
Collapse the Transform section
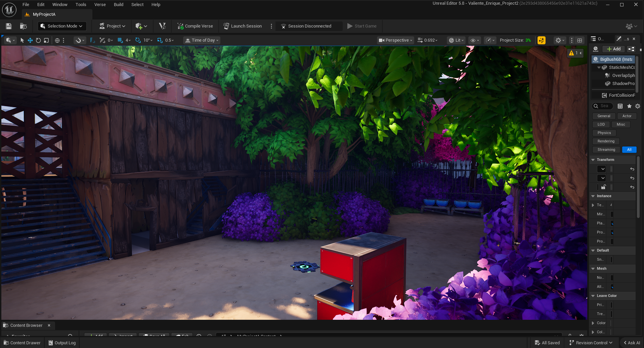point(593,160)
